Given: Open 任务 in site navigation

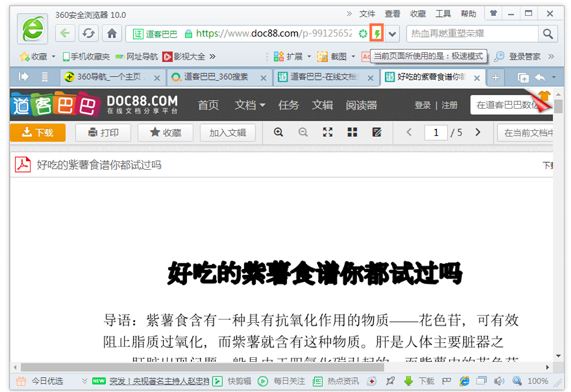Looking at the screenshot, I should click(x=288, y=105).
